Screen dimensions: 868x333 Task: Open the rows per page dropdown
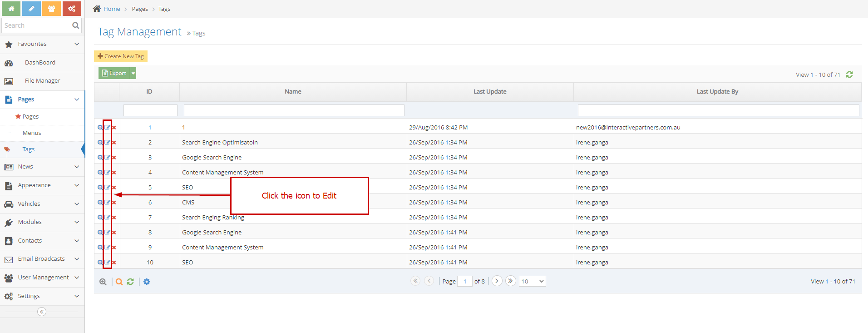point(532,281)
